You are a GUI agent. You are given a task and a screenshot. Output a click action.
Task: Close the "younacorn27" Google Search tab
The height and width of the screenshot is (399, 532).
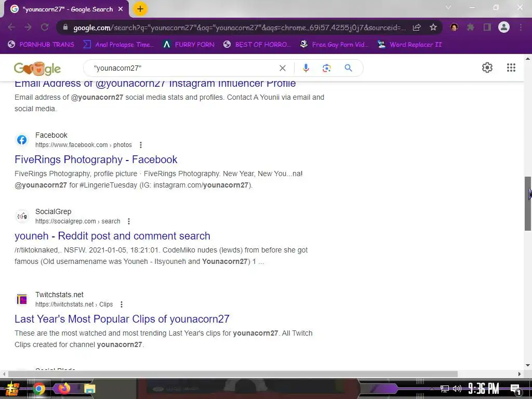pos(121,9)
